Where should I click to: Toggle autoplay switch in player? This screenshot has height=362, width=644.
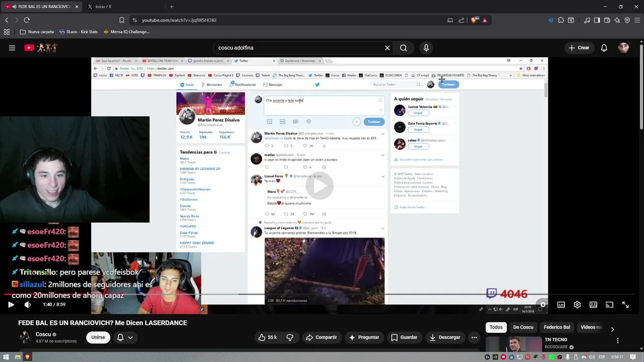click(x=542, y=304)
